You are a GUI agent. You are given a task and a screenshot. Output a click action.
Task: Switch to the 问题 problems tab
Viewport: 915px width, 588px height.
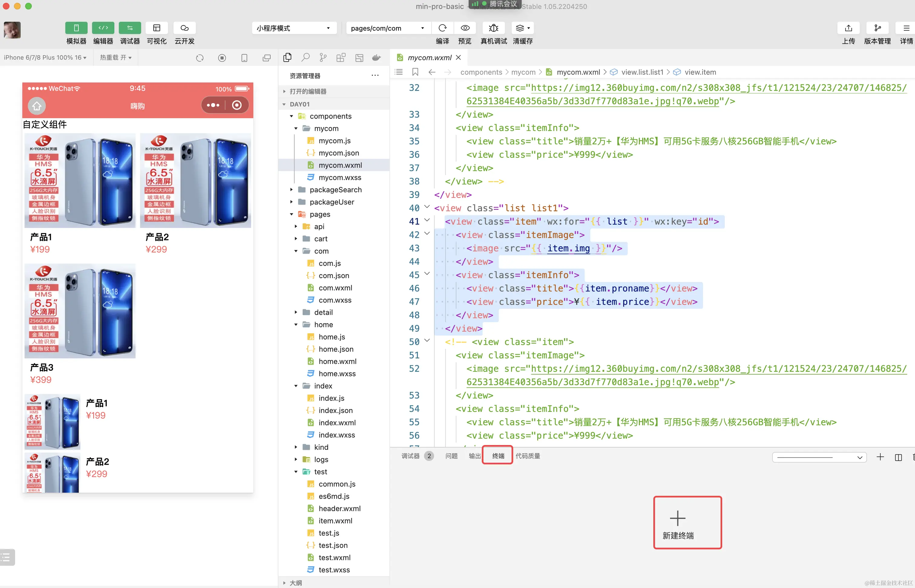[x=451, y=456]
